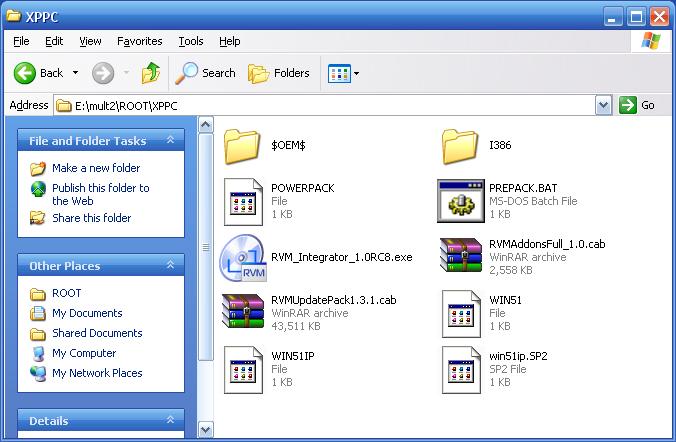The width and height of the screenshot is (676, 442).
Task: Select the POWERPACK file icon
Action: pos(243,202)
